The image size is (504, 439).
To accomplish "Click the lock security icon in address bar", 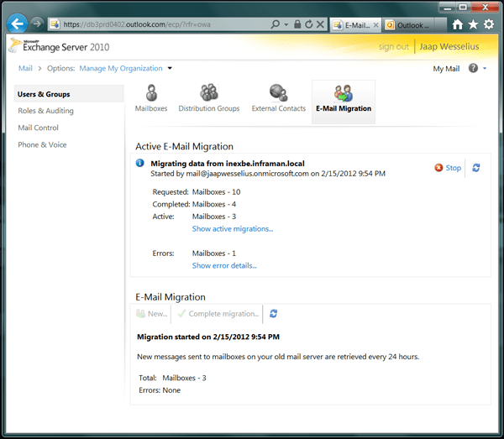I will (297, 24).
